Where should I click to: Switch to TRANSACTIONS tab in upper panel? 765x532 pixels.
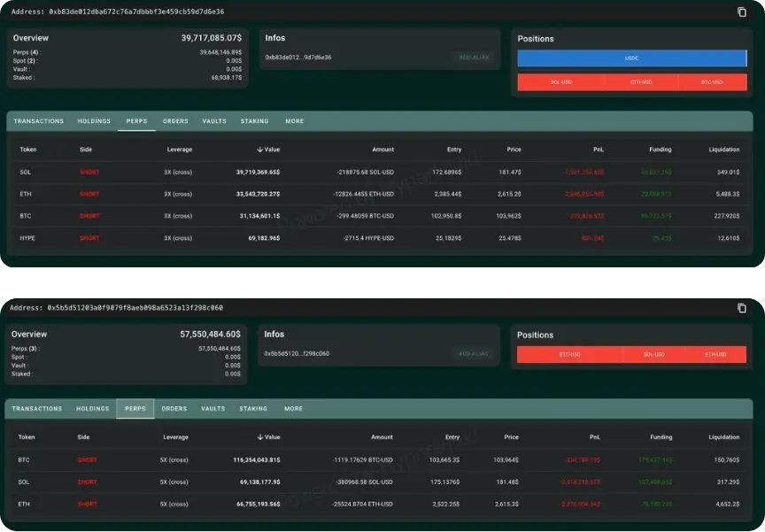tap(39, 121)
